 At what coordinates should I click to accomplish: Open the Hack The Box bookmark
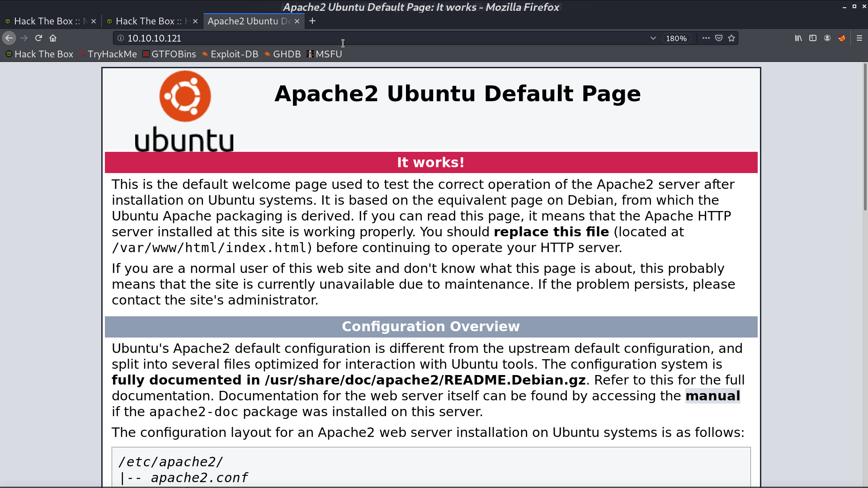click(39, 54)
